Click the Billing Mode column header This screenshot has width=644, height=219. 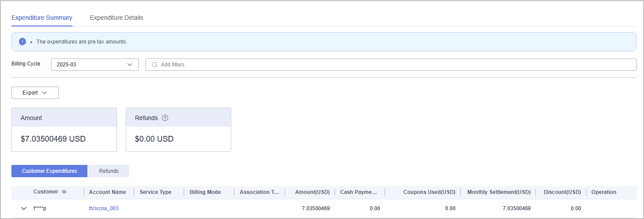coord(205,192)
